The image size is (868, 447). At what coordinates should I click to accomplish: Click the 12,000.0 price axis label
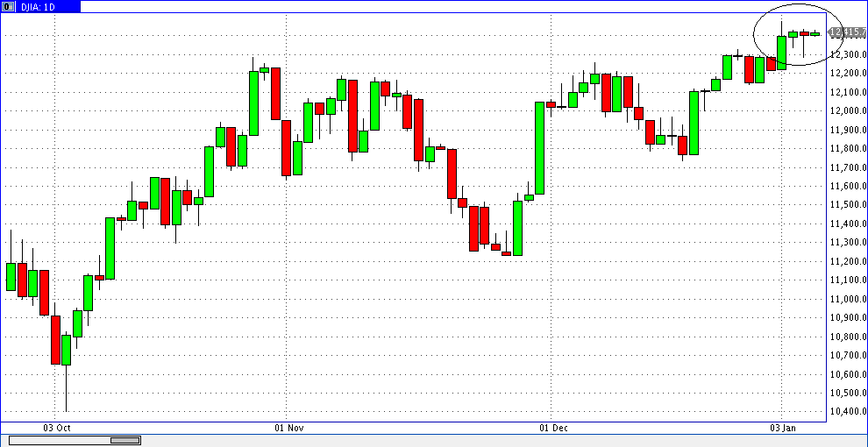[849, 111]
